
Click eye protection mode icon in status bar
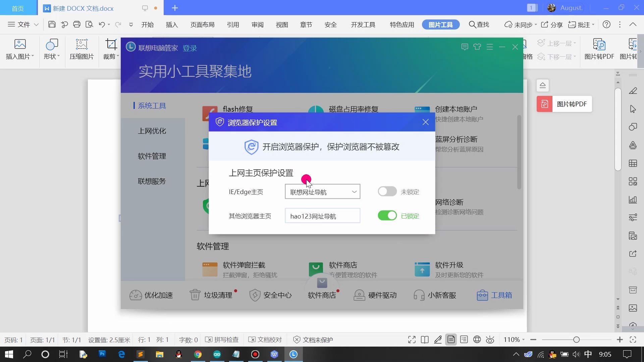point(490,340)
